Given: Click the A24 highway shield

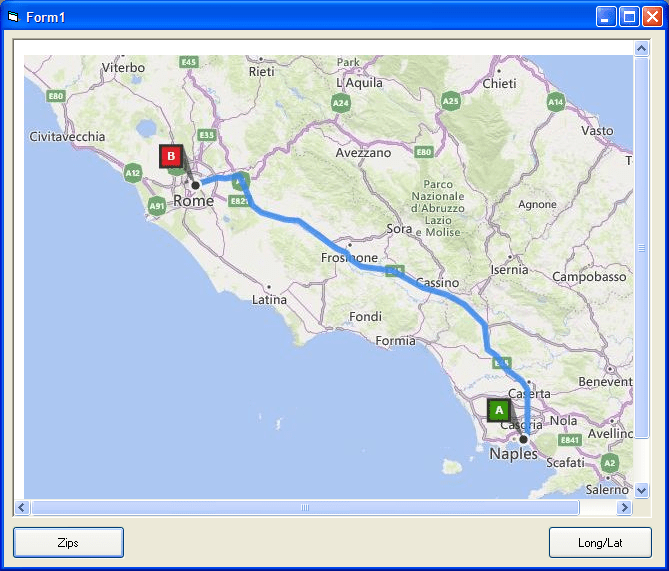Looking at the screenshot, I should 341,103.
